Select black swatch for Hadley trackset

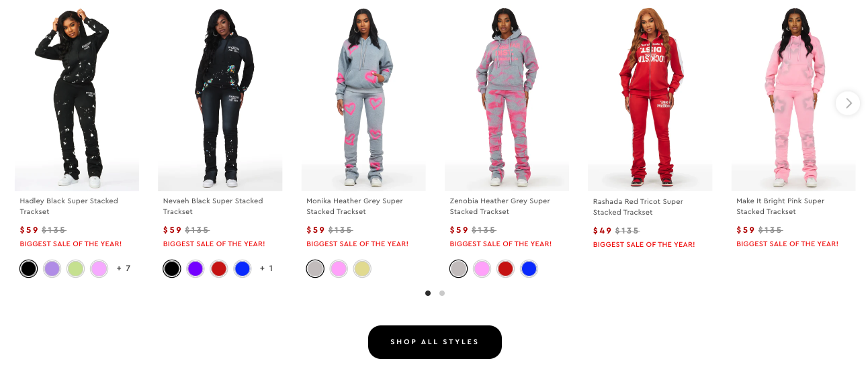click(x=28, y=269)
